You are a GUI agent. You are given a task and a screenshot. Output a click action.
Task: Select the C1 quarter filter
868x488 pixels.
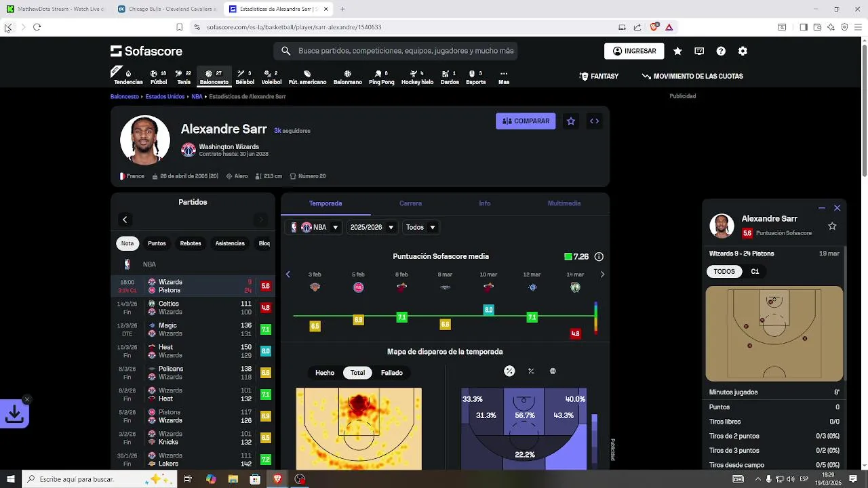pyautogui.click(x=755, y=271)
